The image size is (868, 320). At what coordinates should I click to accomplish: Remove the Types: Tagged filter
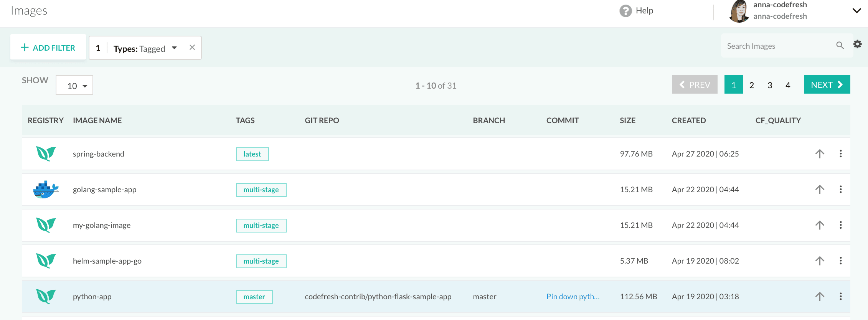[x=192, y=48]
